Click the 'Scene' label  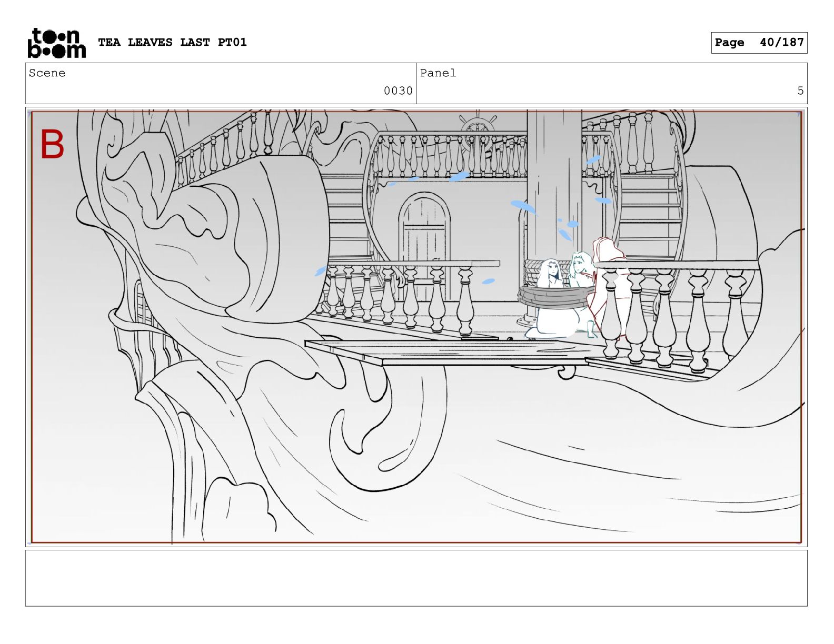tap(47, 73)
